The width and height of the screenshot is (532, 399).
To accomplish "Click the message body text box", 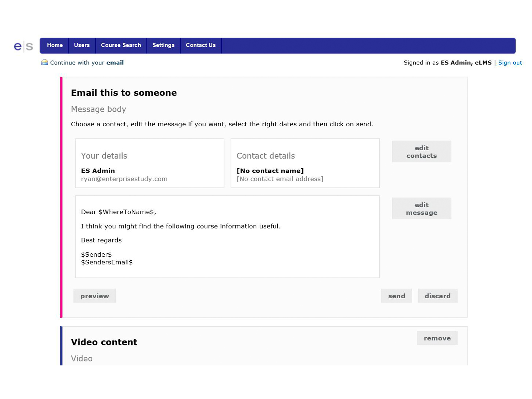I will point(227,236).
